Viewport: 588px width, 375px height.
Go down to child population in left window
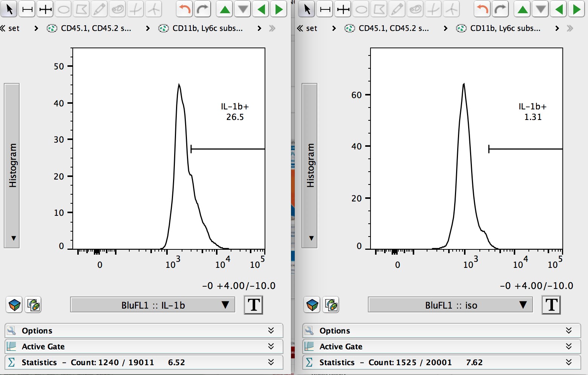click(243, 9)
